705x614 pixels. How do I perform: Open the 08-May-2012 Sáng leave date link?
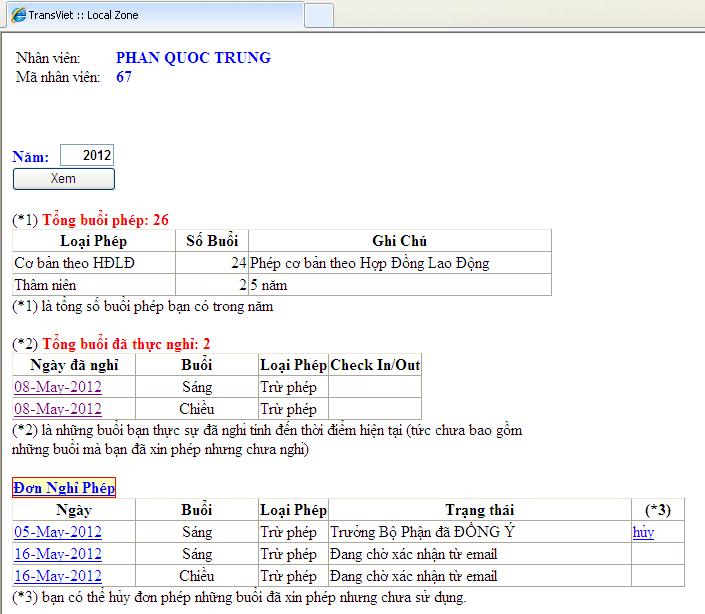click(x=58, y=387)
